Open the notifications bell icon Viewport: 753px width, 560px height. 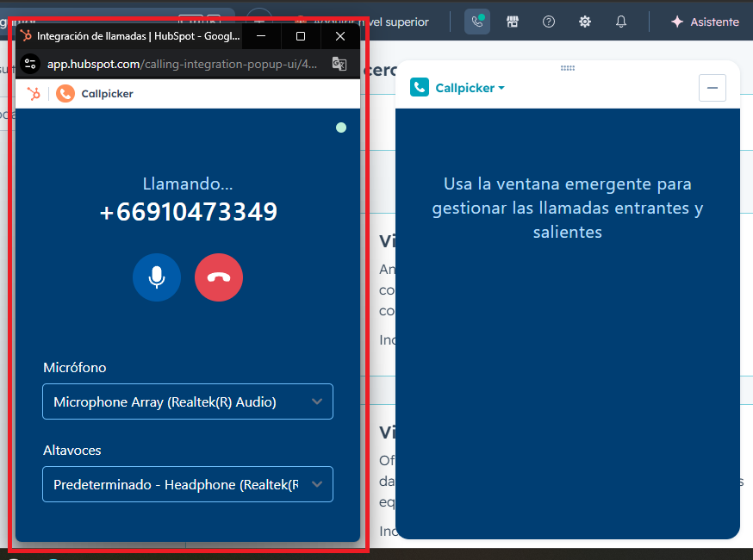pos(621,22)
